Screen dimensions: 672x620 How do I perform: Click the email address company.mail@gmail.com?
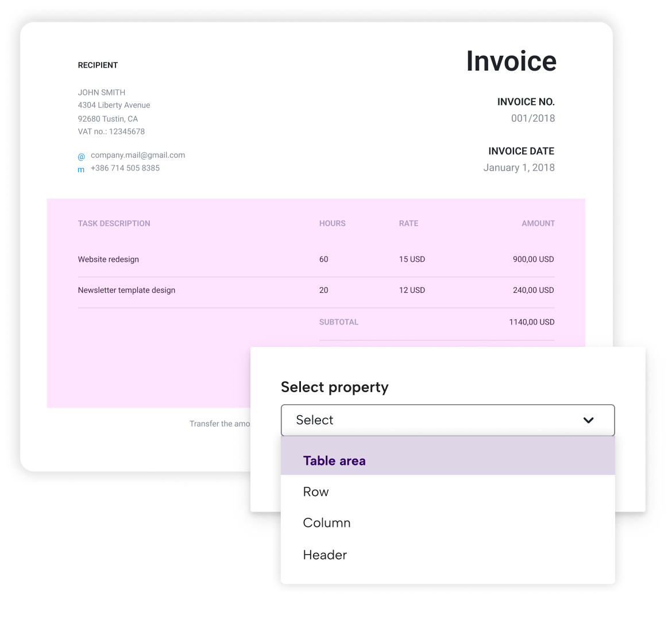tap(137, 154)
